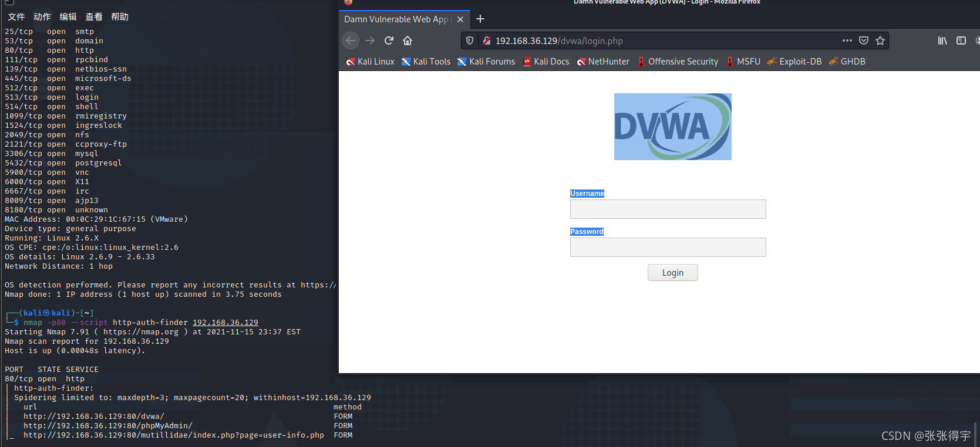Click mutillidae user-info.php URL in terminal
Image resolution: width=980 pixels, height=447 pixels.
[x=174, y=435]
